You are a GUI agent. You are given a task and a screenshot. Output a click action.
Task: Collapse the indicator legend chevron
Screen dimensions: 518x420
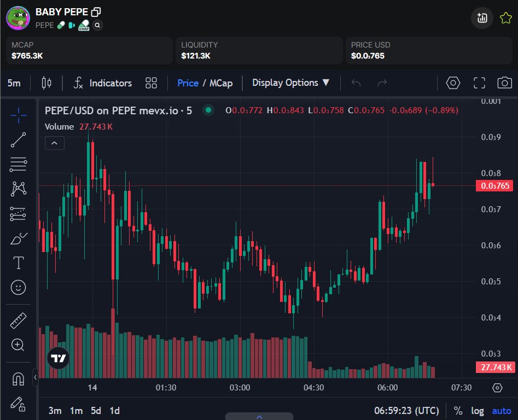coord(55,143)
